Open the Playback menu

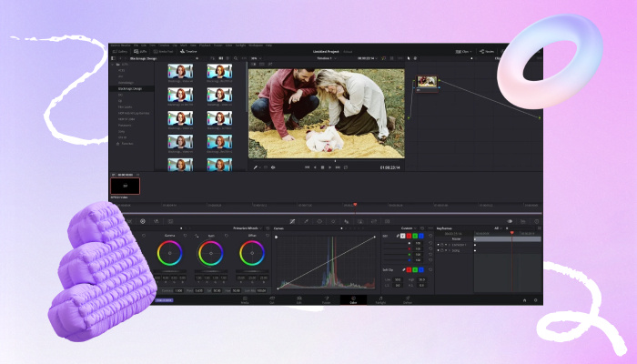click(205, 45)
